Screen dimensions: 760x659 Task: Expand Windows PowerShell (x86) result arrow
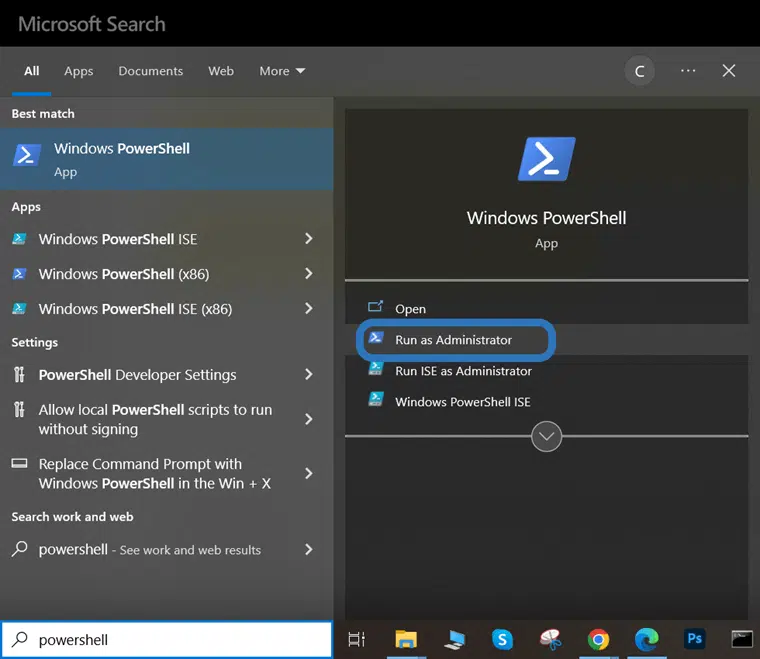309,273
